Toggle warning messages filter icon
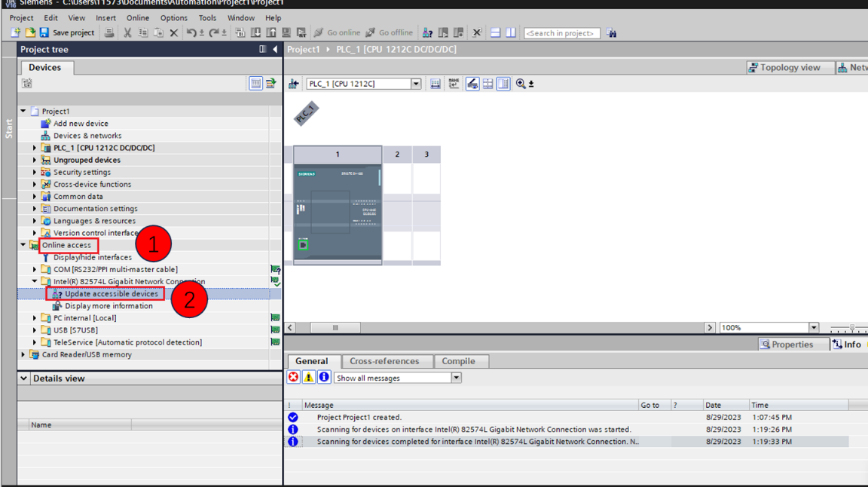868x487 pixels. (x=308, y=377)
